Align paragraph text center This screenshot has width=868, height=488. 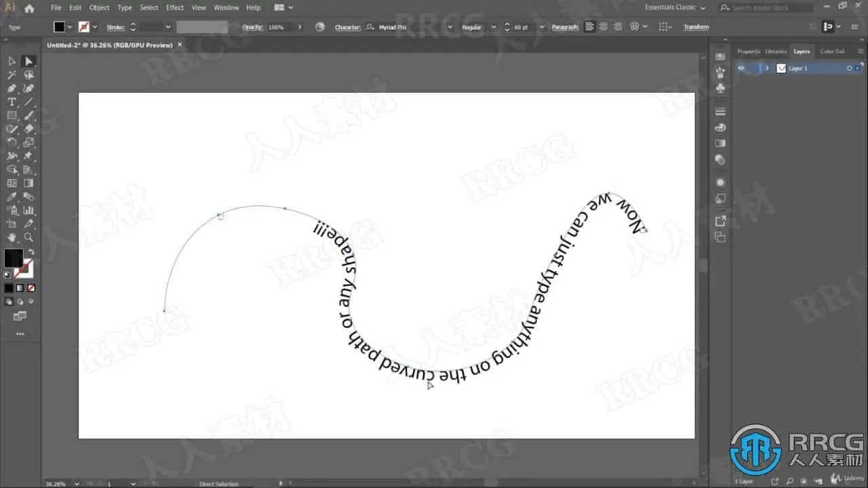click(604, 27)
